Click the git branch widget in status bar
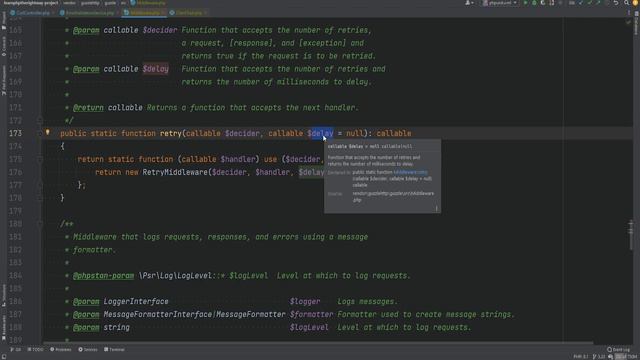This screenshot has width=640, height=360. click(599, 357)
